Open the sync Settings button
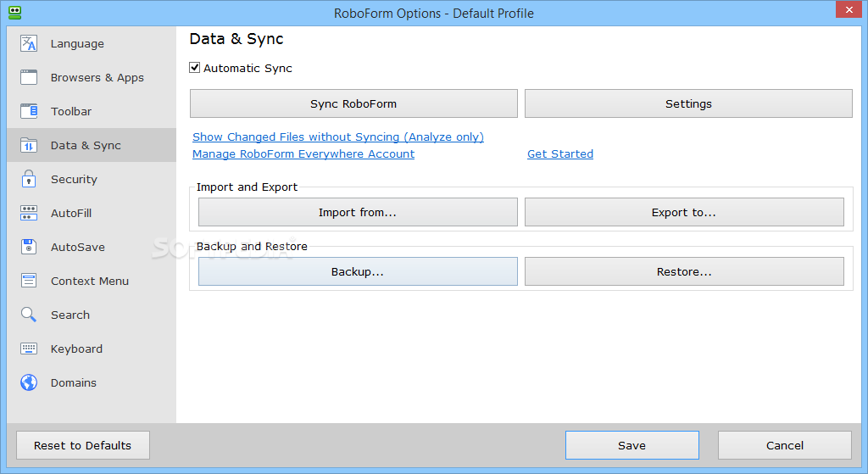868x474 pixels. click(688, 103)
